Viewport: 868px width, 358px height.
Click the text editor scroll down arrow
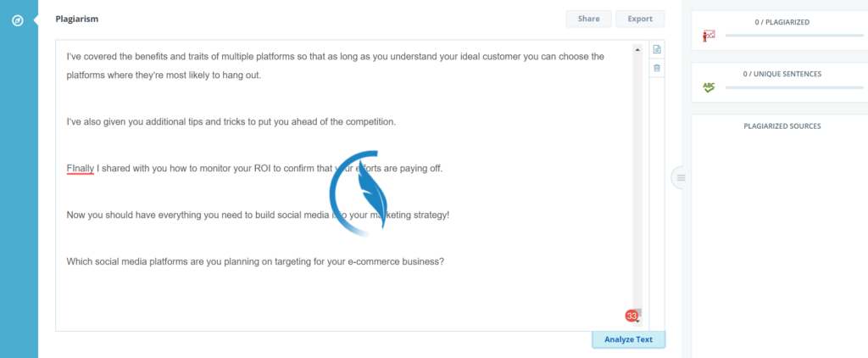pos(637,322)
